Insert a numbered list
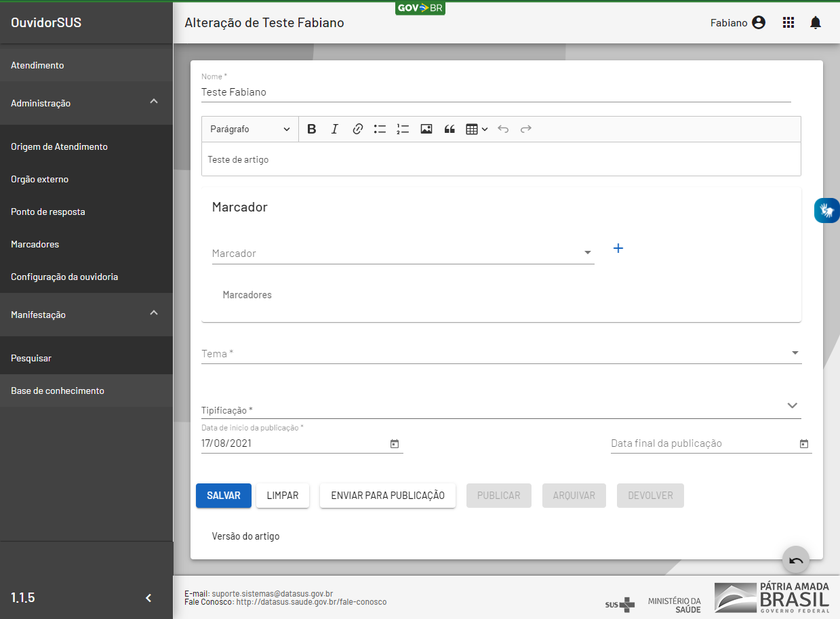The width and height of the screenshot is (840, 619). pos(403,129)
